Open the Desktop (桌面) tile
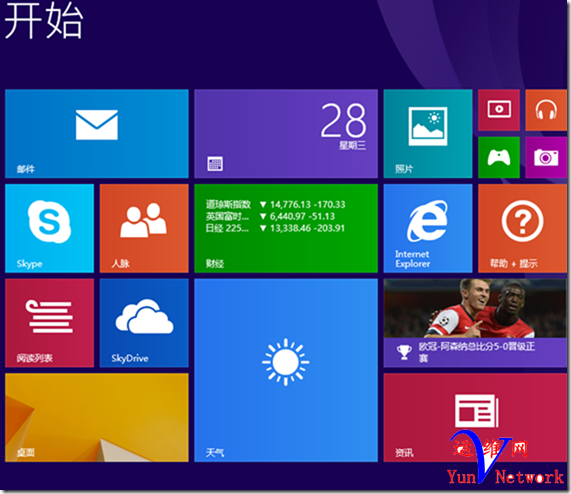 [x=97, y=418]
